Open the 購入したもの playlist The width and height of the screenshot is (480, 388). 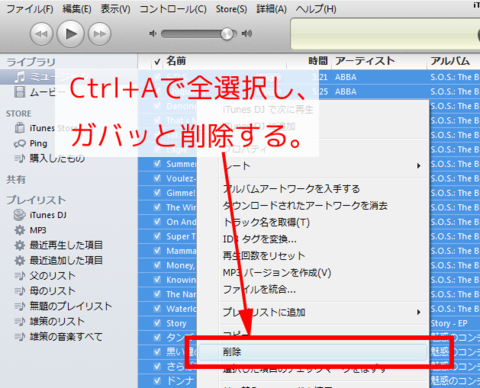tap(57, 158)
